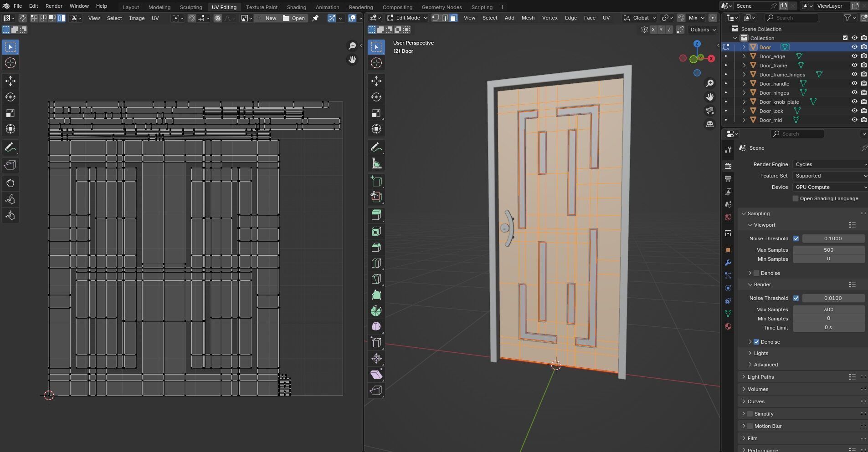Adjust Render Max Samples field 300
The height and width of the screenshot is (452, 868).
(828, 310)
